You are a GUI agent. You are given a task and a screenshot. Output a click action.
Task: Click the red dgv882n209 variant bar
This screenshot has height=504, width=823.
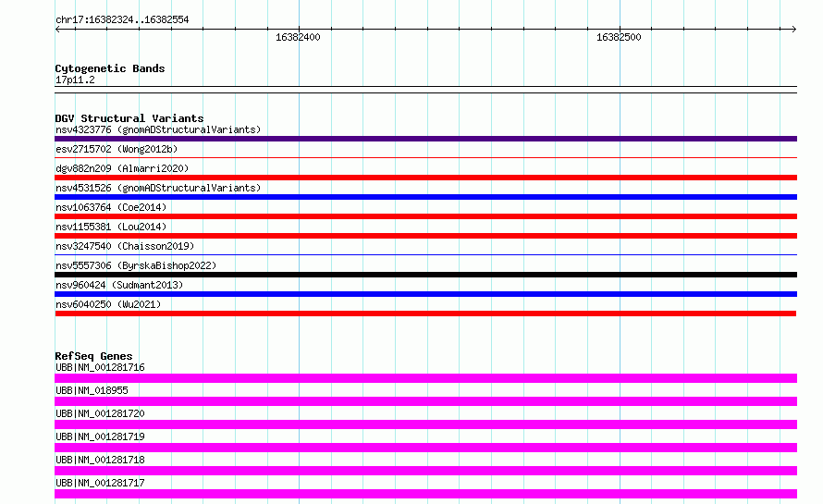click(x=425, y=178)
